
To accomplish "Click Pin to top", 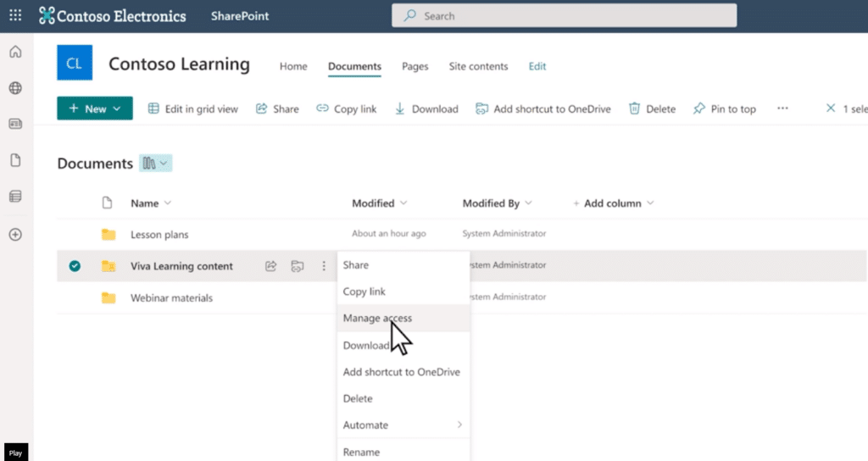I will tap(725, 109).
